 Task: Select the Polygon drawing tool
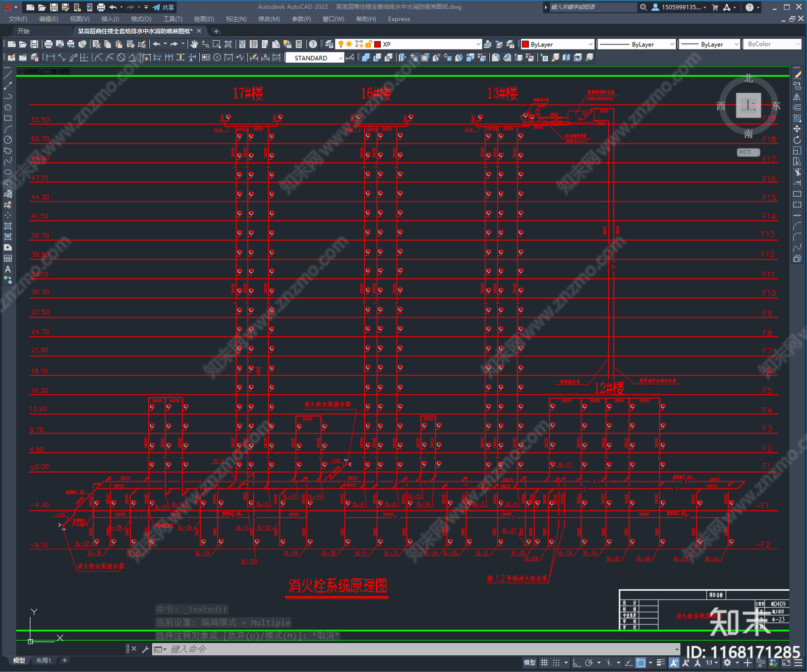(x=8, y=107)
